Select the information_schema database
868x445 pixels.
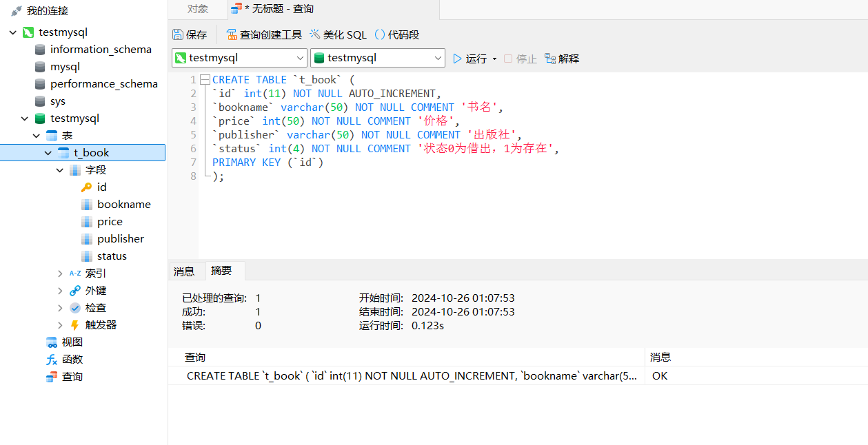[101, 50]
